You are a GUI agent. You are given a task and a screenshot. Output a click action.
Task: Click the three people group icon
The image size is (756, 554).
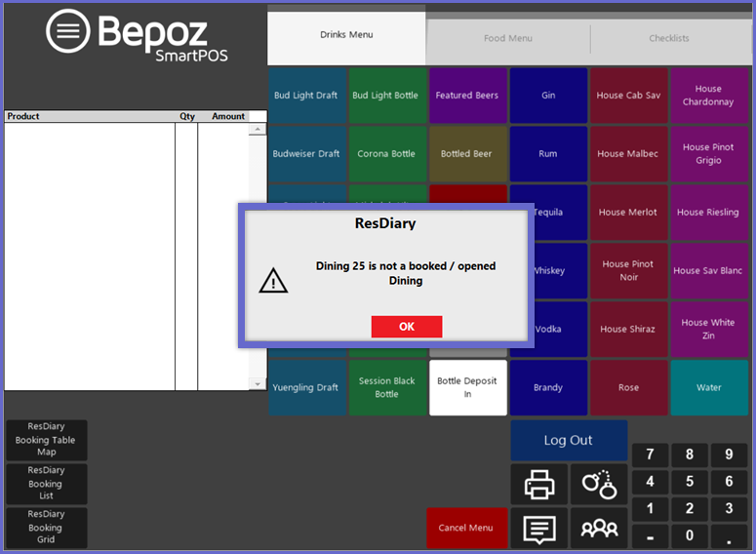(x=599, y=528)
